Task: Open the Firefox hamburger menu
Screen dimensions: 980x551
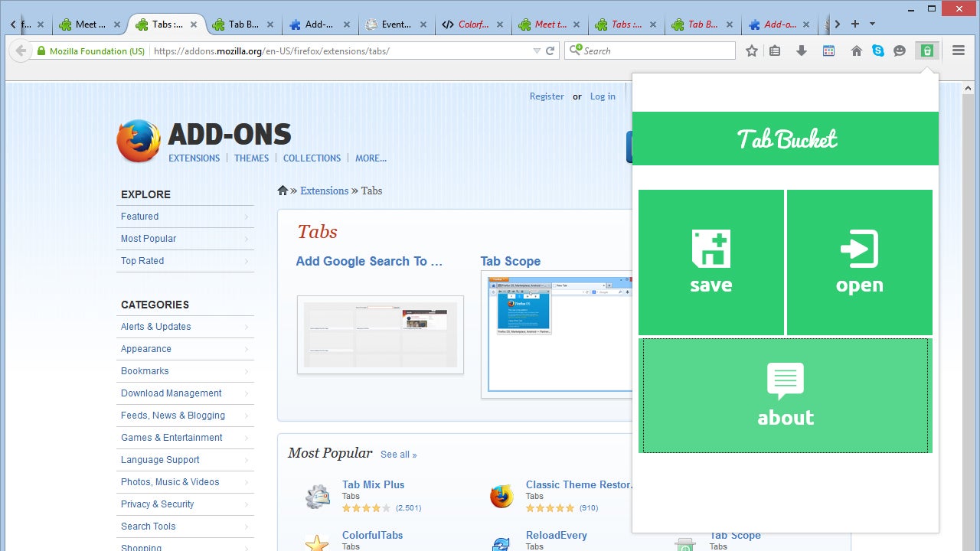Action: [959, 51]
